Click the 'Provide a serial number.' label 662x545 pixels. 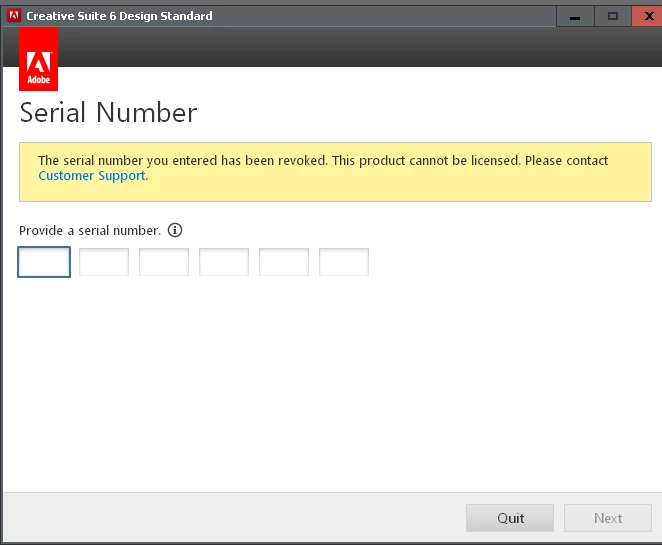pos(90,230)
